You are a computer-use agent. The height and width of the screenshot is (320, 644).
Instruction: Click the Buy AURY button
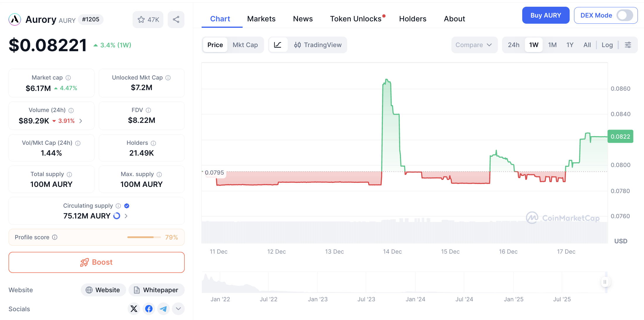546,15
